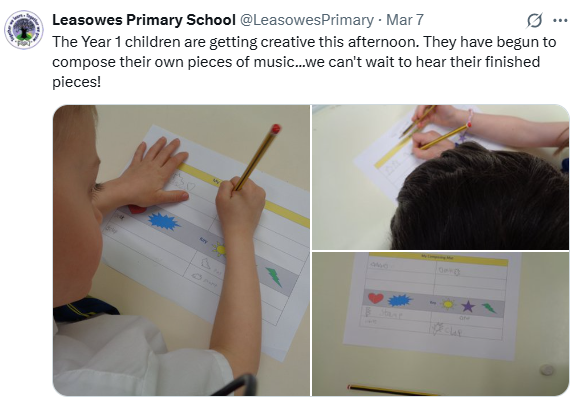Click the green lightning bolt on bottom-right worksheet
Viewport: 586px width, 403px height.
point(489,308)
